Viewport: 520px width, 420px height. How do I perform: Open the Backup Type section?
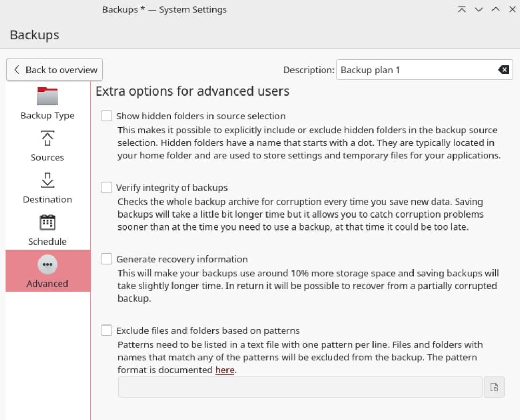pos(47,103)
